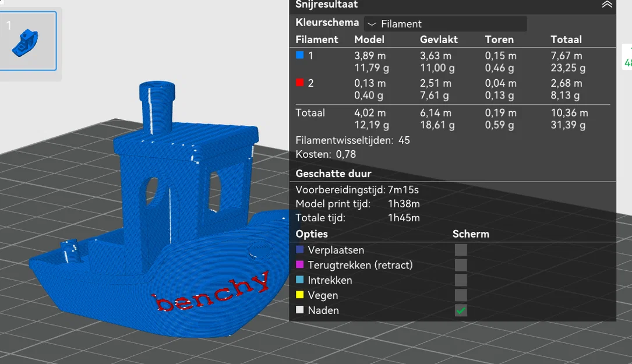Select the blue Filament 1 color icon

tap(298, 56)
